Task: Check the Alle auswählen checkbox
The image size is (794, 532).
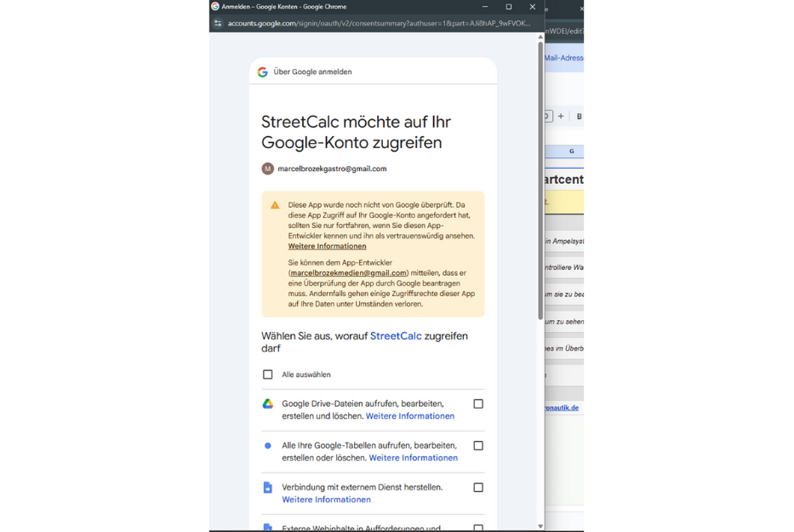Action: pos(268,375)
